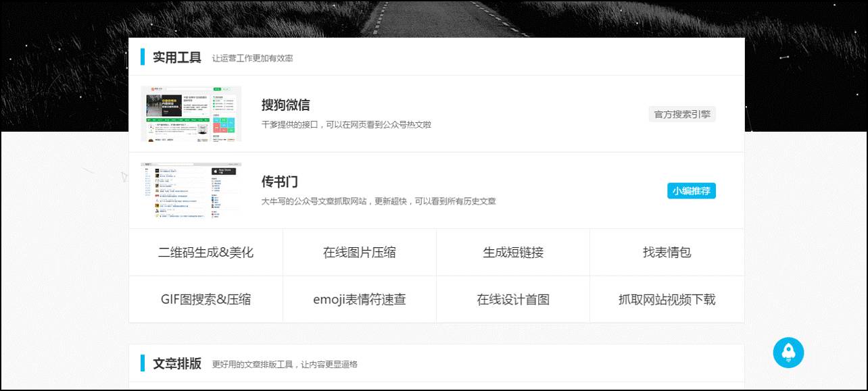Click the subtitle 让运营工作更加有效率
The height and width of the screenshot is (391, 868).
click(253, 59)
